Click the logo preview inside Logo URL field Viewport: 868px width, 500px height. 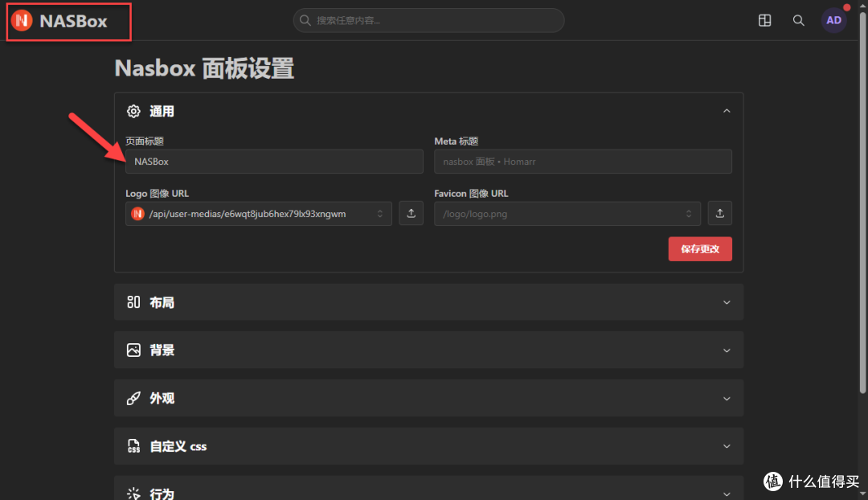coord(138,214)
